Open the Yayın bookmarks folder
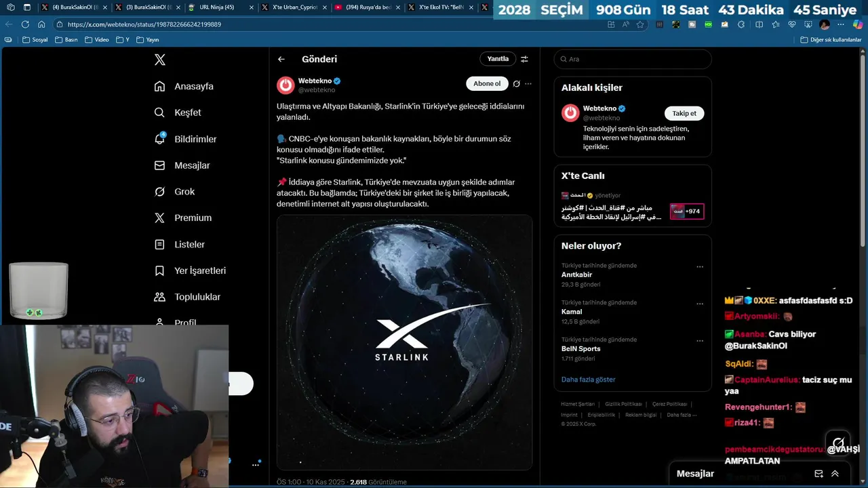The height and width of the screenshot is (488, 868). (x=147, y=39)
